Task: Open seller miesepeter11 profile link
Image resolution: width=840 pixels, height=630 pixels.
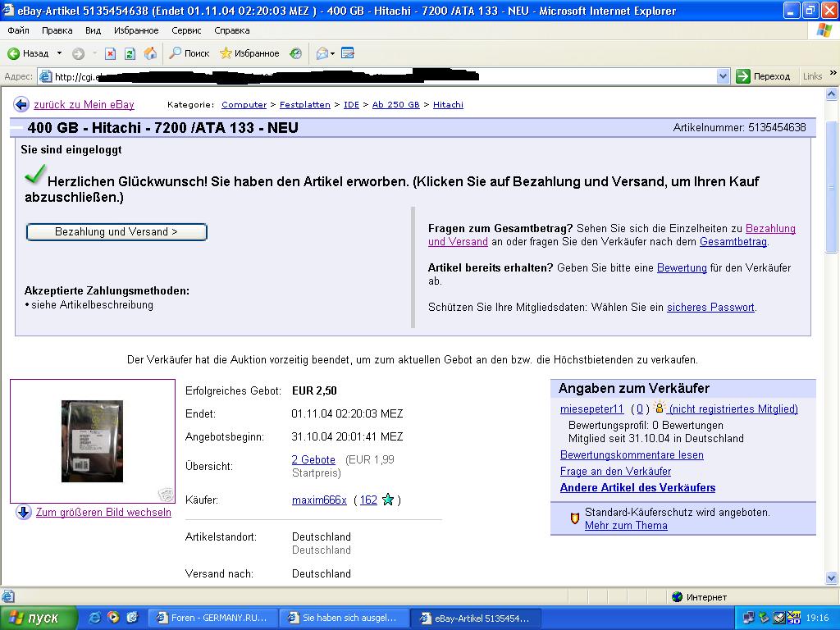Action: [592, 409]
